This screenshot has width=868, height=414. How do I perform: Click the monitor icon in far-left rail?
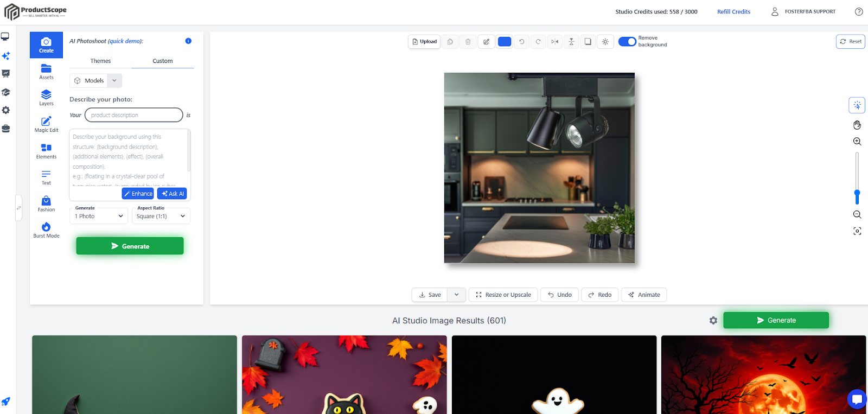coord(5,37)
